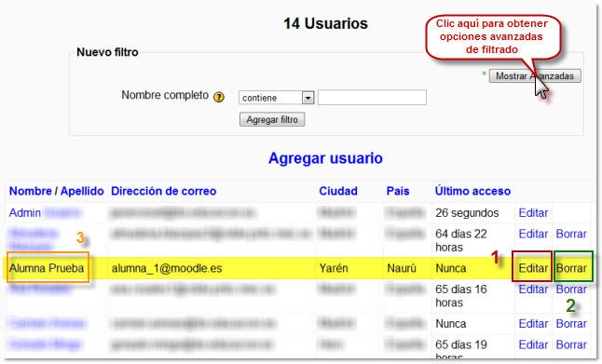Click the Nombre completo filter text field
This screenshot has height=364, width=602.
(372, 98)
